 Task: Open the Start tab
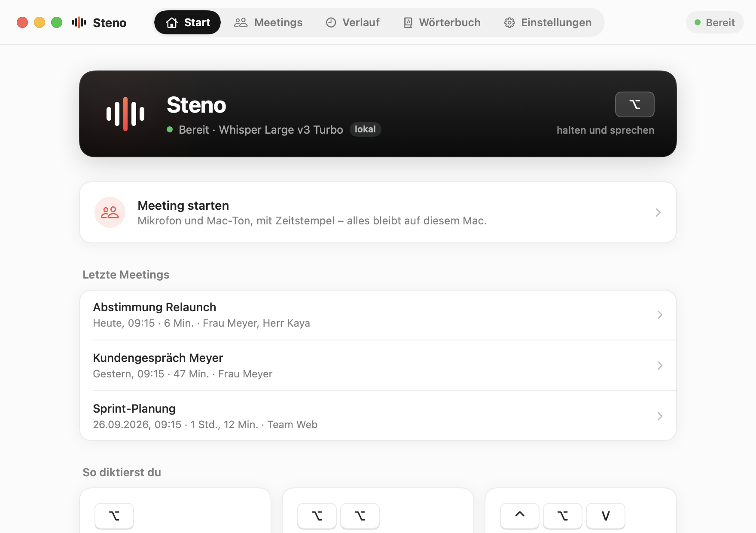pyautogui.click(x=188, y=22)
